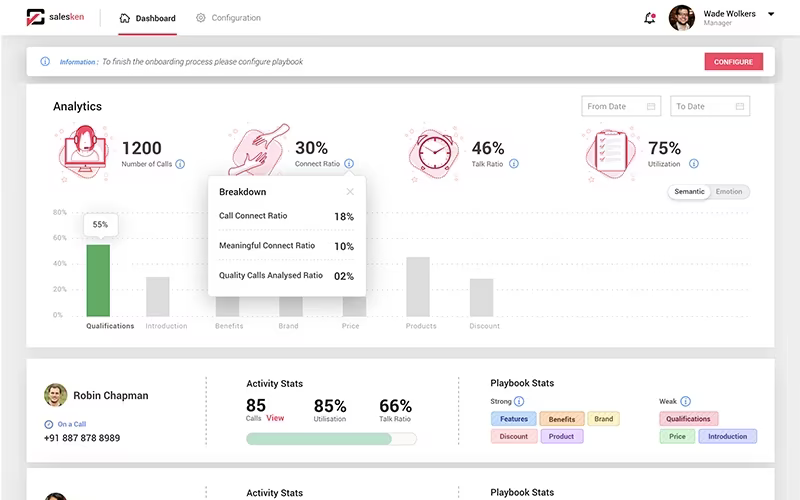800x500 pixels.
Task: Click Wade Wolkers profile avatar
Action: click(x=682, y=18)
